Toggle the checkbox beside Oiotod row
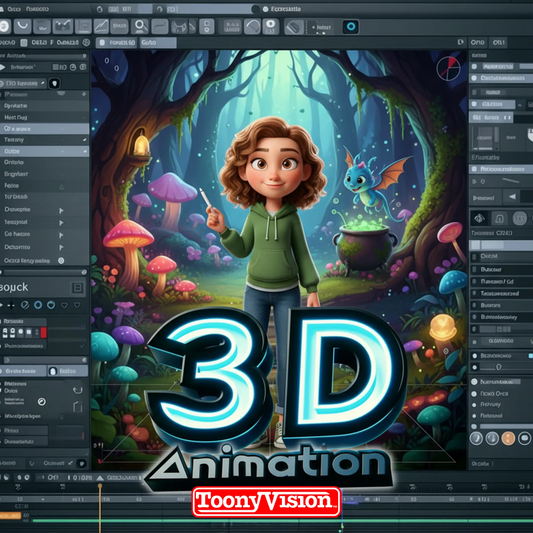 click(475, 256)
